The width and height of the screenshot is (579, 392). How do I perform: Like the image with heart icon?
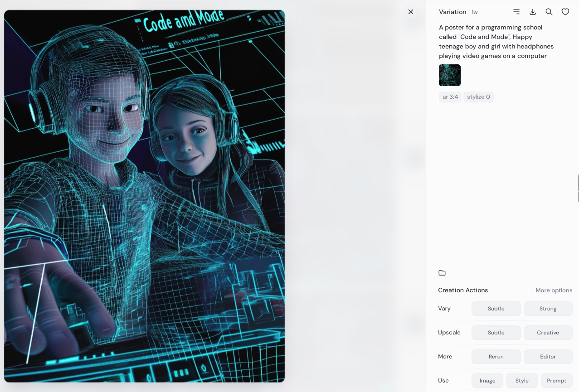point(565,12)
